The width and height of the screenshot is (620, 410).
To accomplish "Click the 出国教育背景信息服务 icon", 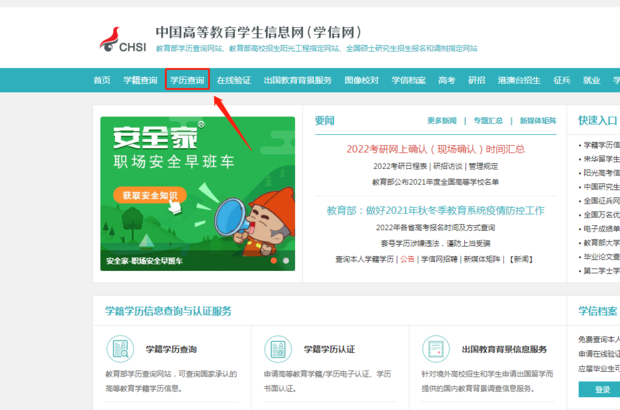I will pos(436,349).
